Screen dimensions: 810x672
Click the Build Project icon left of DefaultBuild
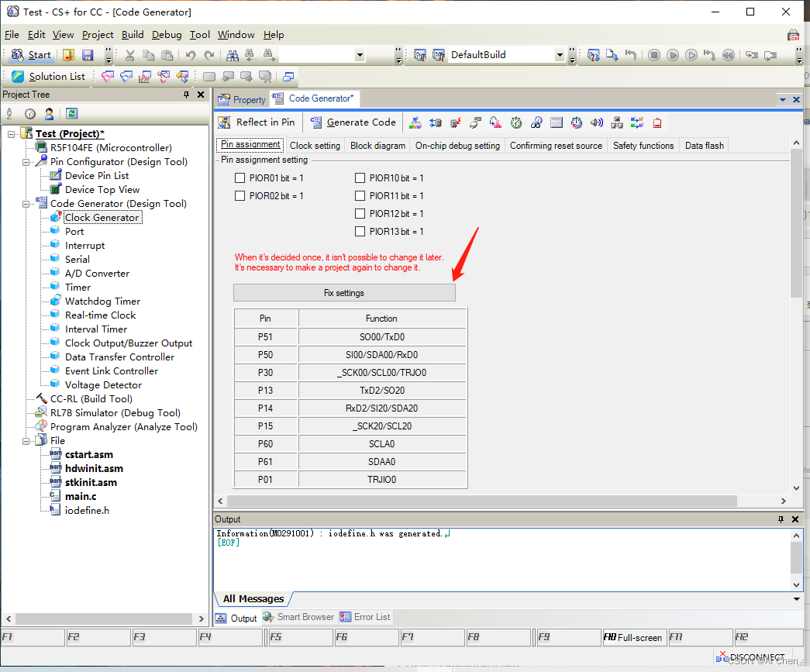point(420,55)
